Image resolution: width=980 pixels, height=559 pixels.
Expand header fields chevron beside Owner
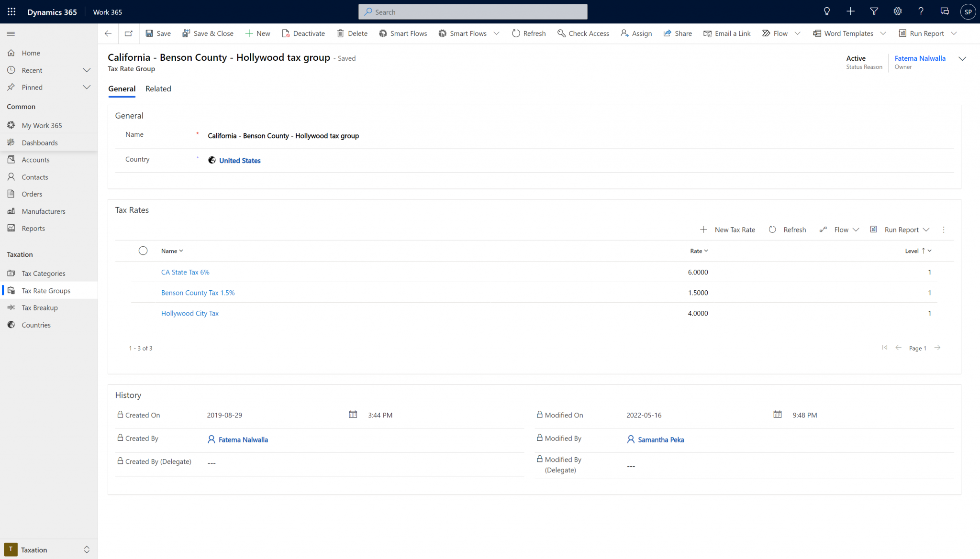click(x=962, y=59)
